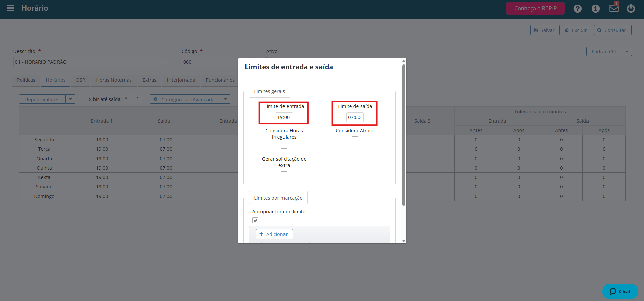Click the Limite de saída time field
Image resolution: width=644 pixels, height=301 pixels.
tap(355, 117)
